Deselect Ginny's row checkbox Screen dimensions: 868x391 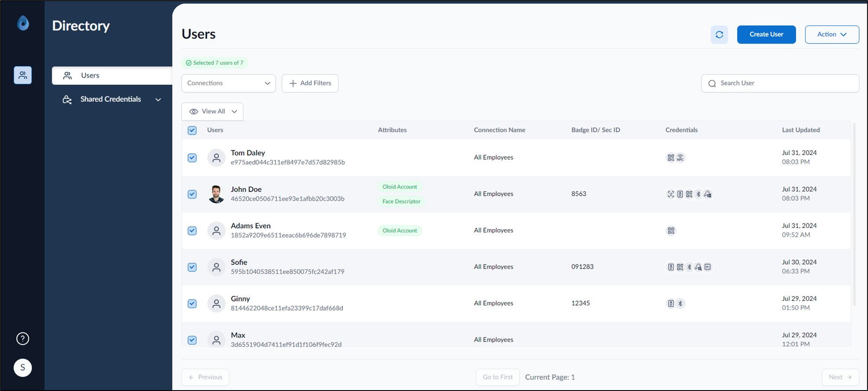(x=192, y=304)
